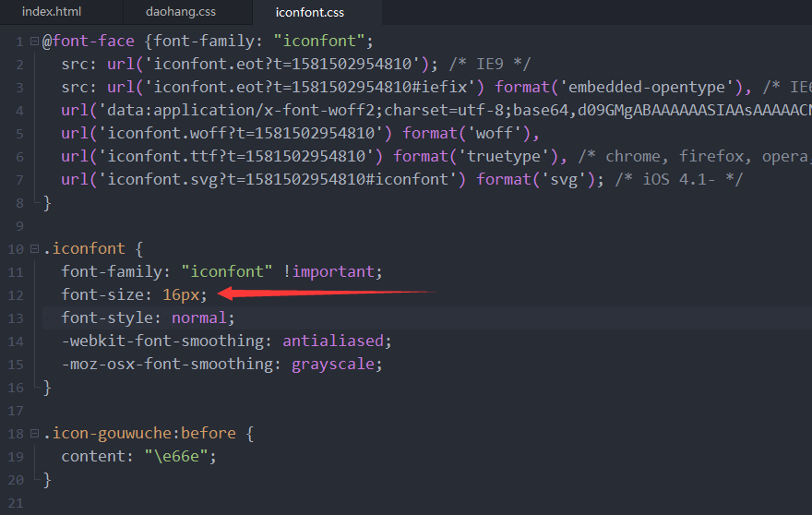
Task: Click the 'content' property on line 19
Action: click(93, 456)
